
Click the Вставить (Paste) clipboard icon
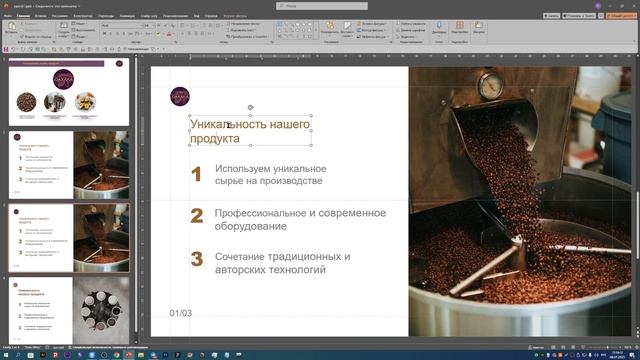click(11, 25)
